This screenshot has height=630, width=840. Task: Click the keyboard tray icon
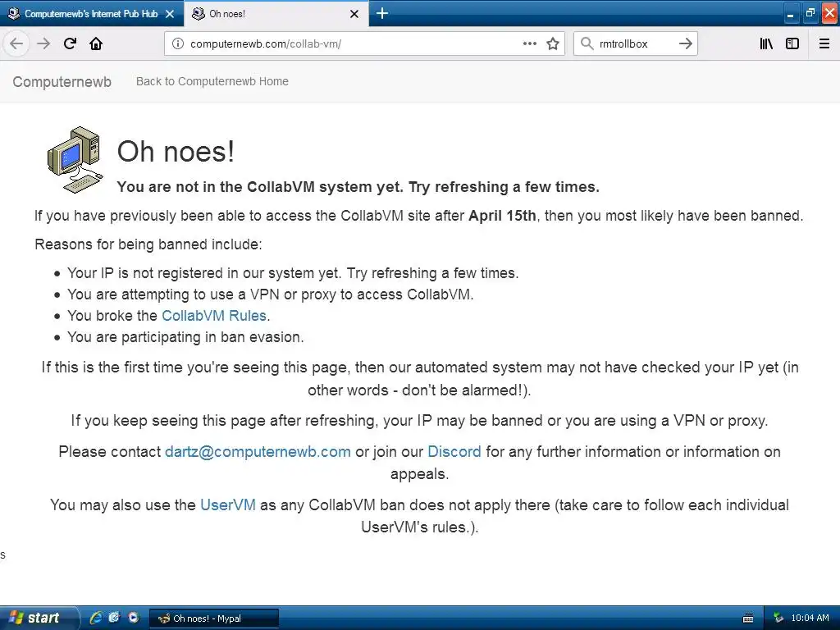[748, 619]
